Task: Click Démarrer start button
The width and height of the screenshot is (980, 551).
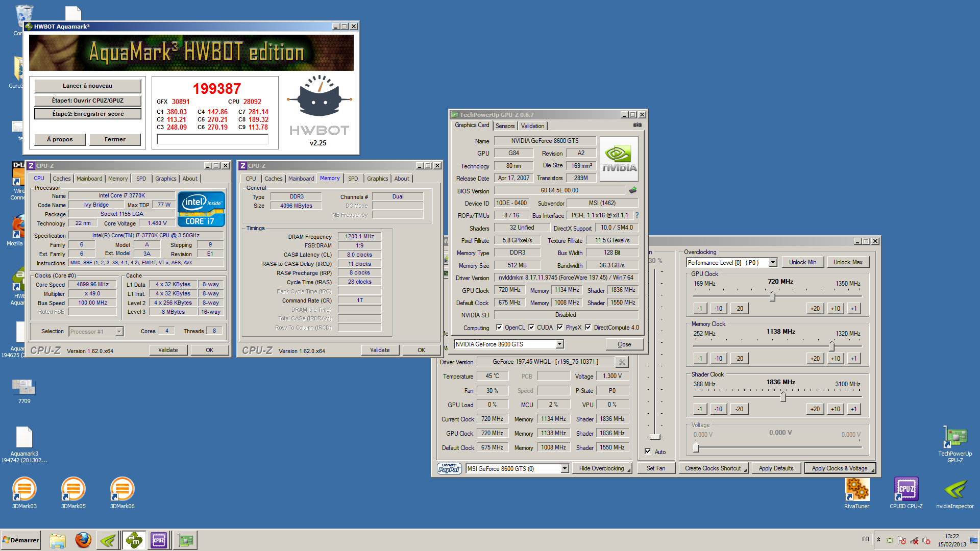Action: [x=21, y=540]
